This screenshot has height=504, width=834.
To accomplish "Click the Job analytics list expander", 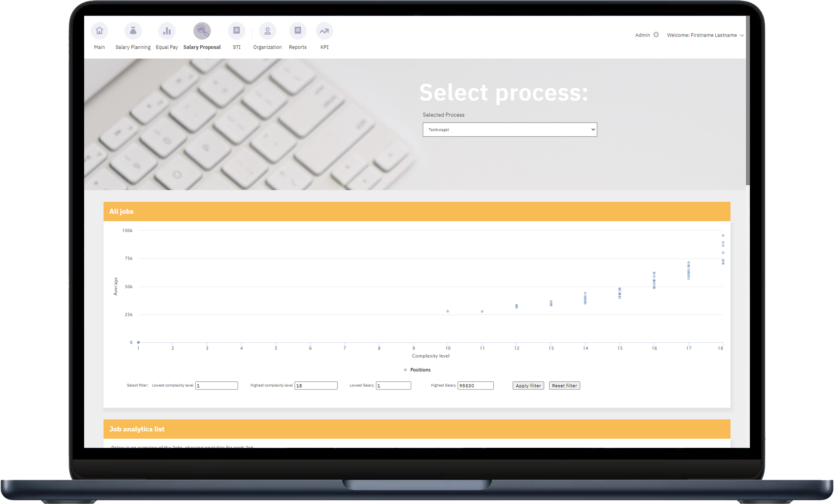I will click(417, 429).
